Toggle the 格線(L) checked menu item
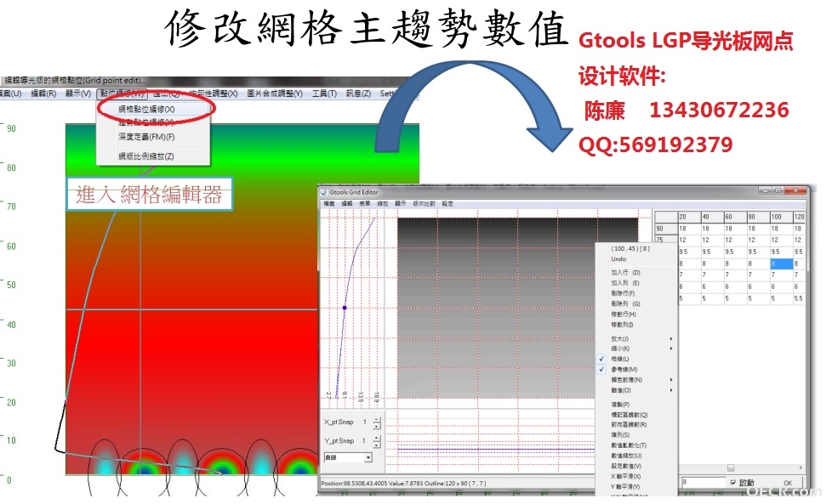This screenshot has height=504, width=832. tap(620, 360)
